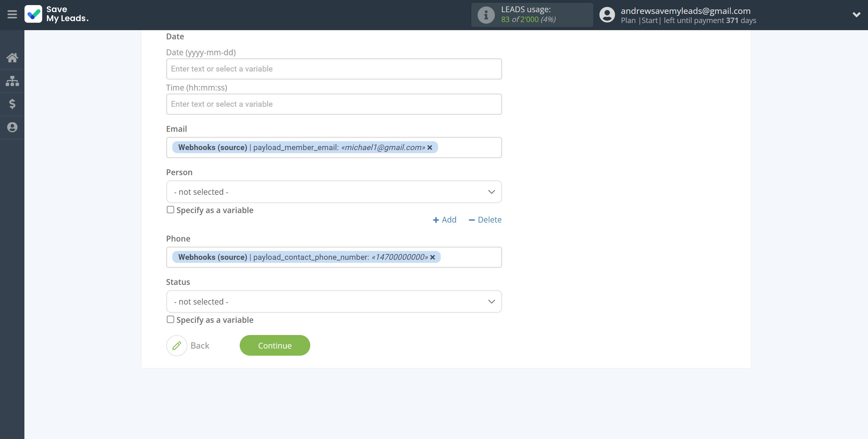Click the LEADS usage 83 of 2'000 text
Image resolution: width=868 pixels, height=439 pixels.
pyautogui.click(x=528, y=19)
